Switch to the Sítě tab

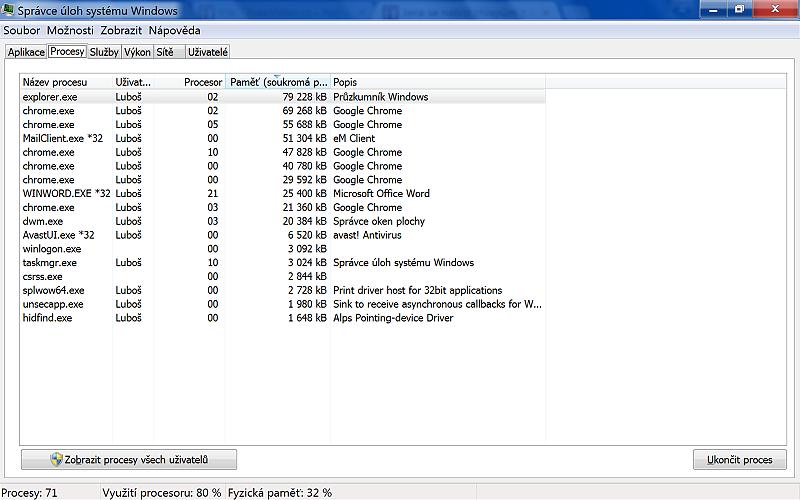click(x=168, y=52)
